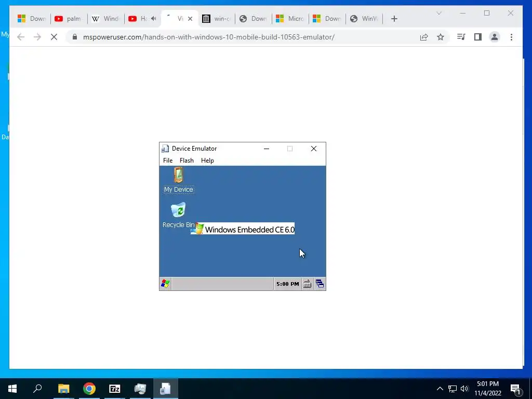Switch to the Wikipedia Wind tab
The width and height of the screenshot is (532, 399).
[106, 19]
